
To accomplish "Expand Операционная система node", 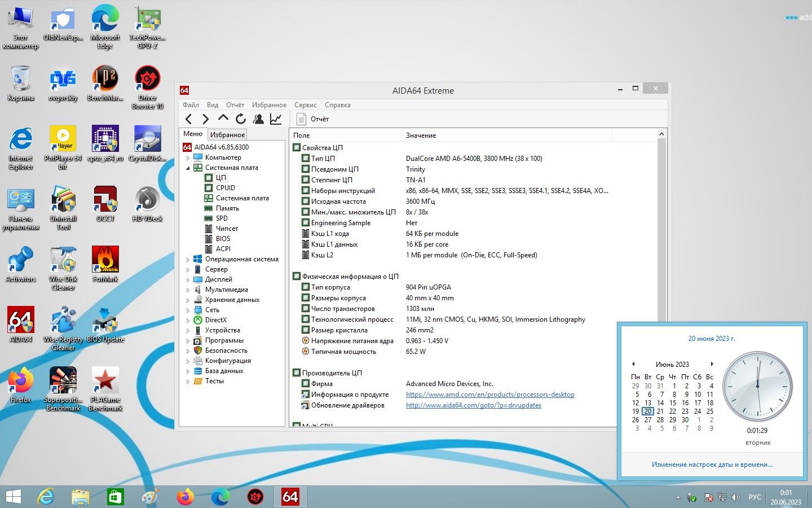I will coord(188,260).
